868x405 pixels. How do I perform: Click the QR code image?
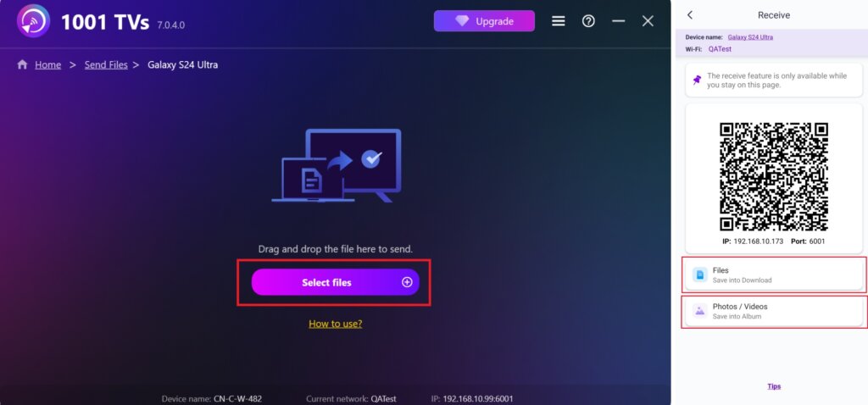pyautogui.click(x=773, y=177)
